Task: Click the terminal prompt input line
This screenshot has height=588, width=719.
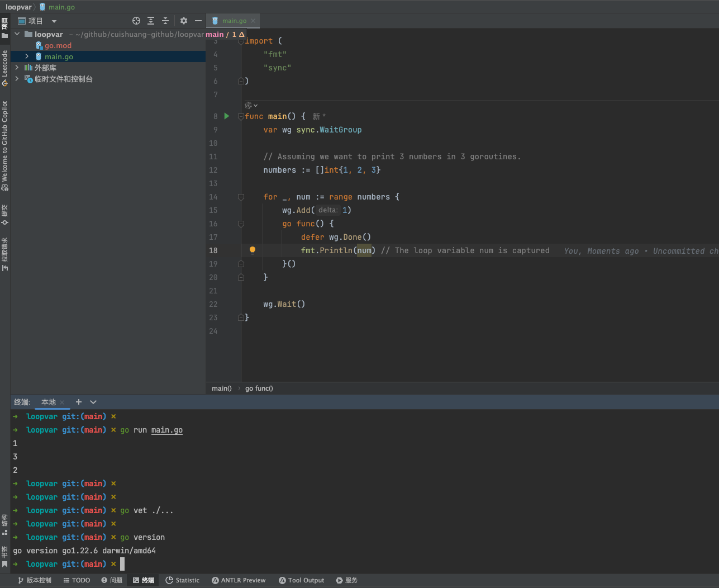Action: (x=122, y=564)
